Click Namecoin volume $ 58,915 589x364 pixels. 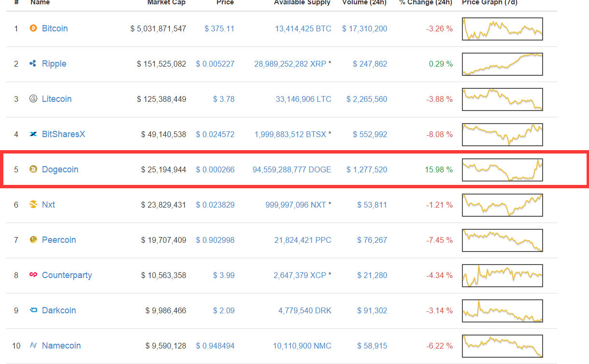point(372,346)
